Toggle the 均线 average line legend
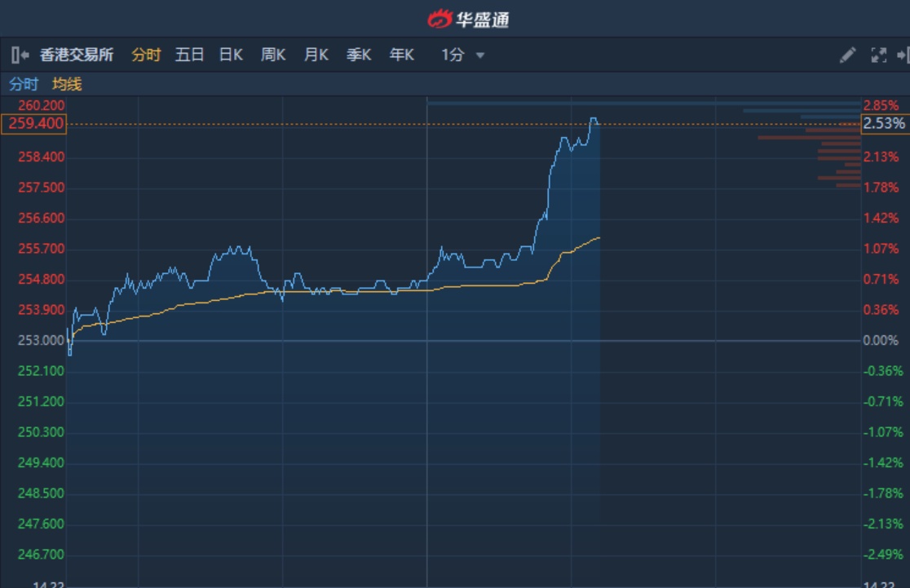This screenshot has width=910, height=588. pos(67,84)
